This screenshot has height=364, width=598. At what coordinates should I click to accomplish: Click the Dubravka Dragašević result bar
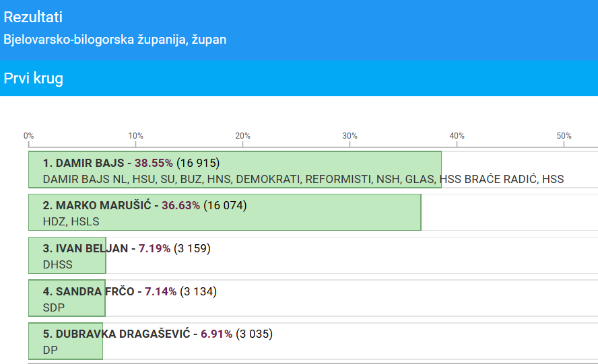(x=65, y=341)
